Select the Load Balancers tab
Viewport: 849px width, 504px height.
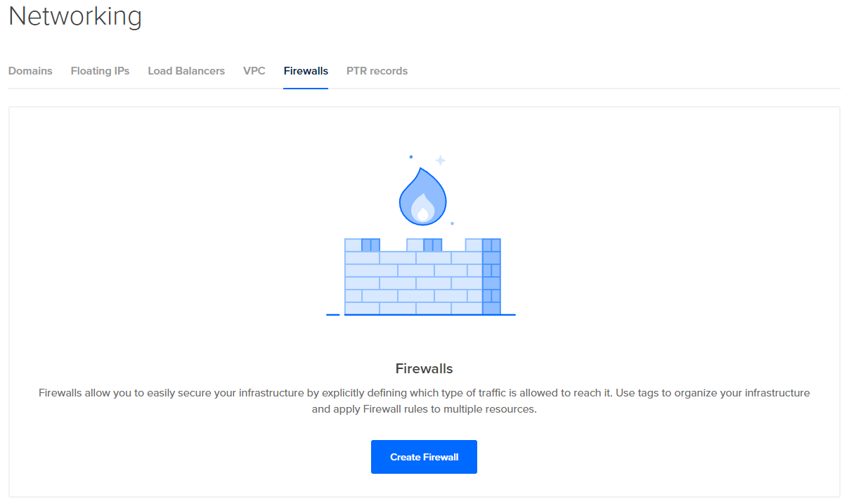[x=186, y=70]
